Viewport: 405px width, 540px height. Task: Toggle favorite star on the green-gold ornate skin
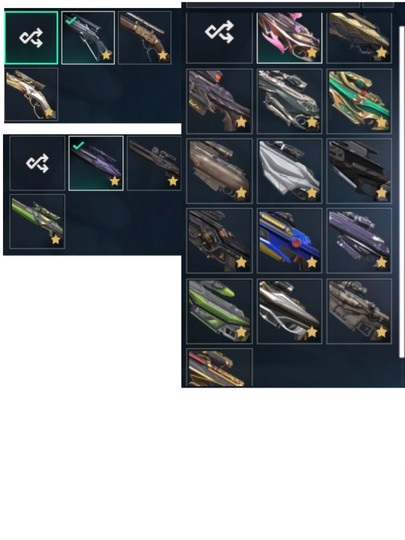pyautogui.click(x=382, y=122)
